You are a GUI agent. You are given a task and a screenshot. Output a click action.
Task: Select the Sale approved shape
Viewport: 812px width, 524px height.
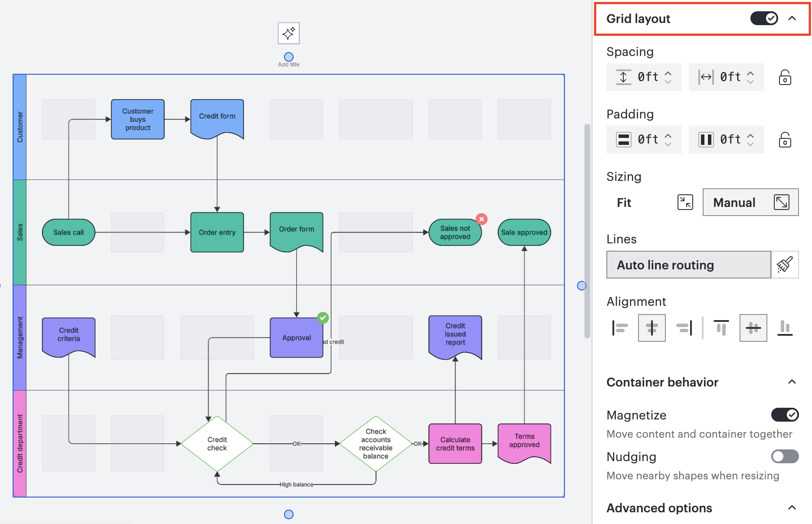[x=524, y=233]
